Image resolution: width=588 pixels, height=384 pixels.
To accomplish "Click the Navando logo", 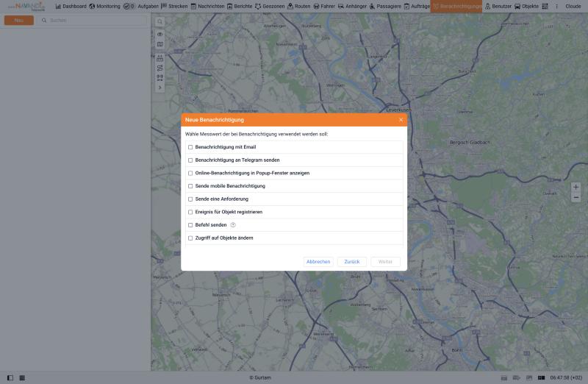I will pyautogui.click(x=27, y=7).
